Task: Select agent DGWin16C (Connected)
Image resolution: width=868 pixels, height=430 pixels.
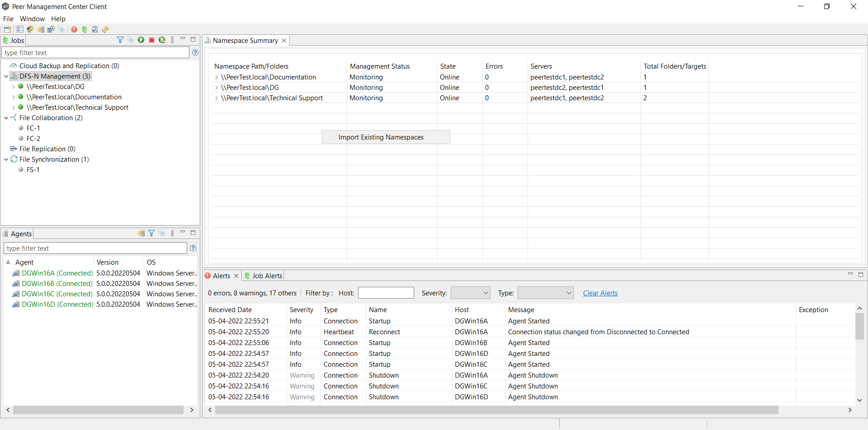Action: 57,294
